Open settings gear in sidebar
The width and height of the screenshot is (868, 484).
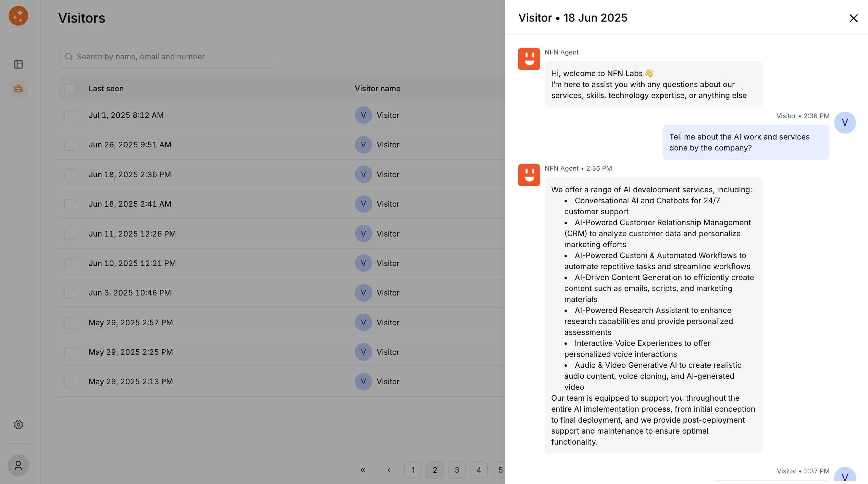point(18,425)
